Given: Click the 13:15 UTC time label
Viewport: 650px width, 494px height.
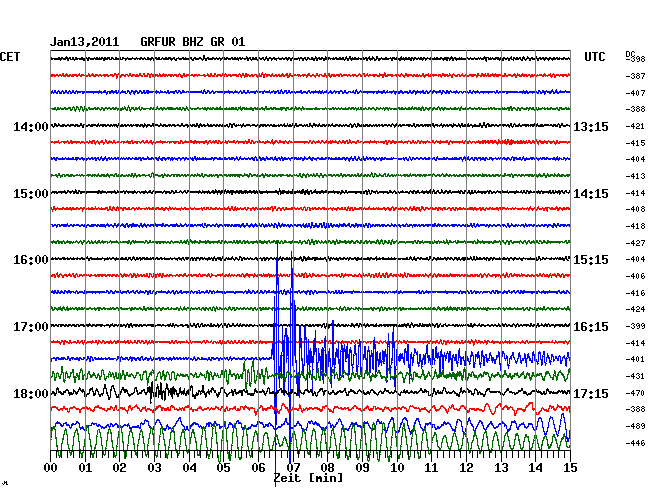Looking at the screenshot, I should click(x=591, y=127).
